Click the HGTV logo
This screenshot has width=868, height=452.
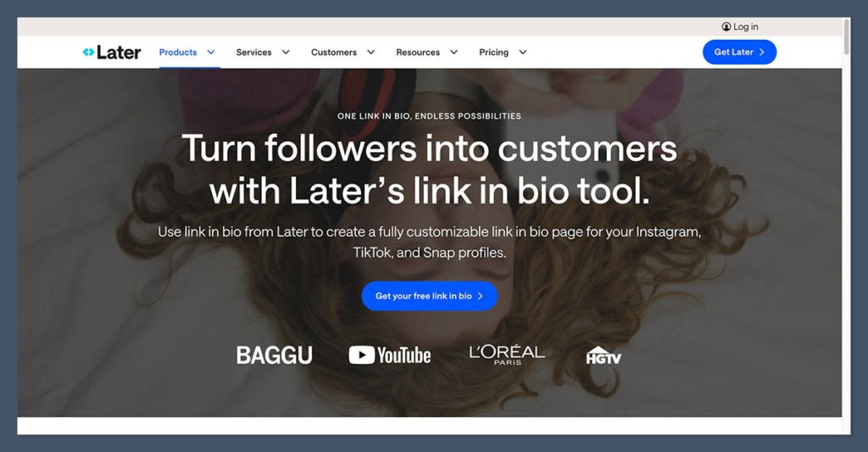coord(604,355)
